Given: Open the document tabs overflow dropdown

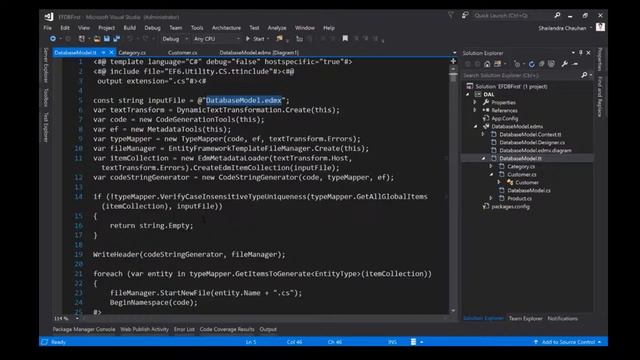Looking at the screenshot, I should [x=454, y=53].
